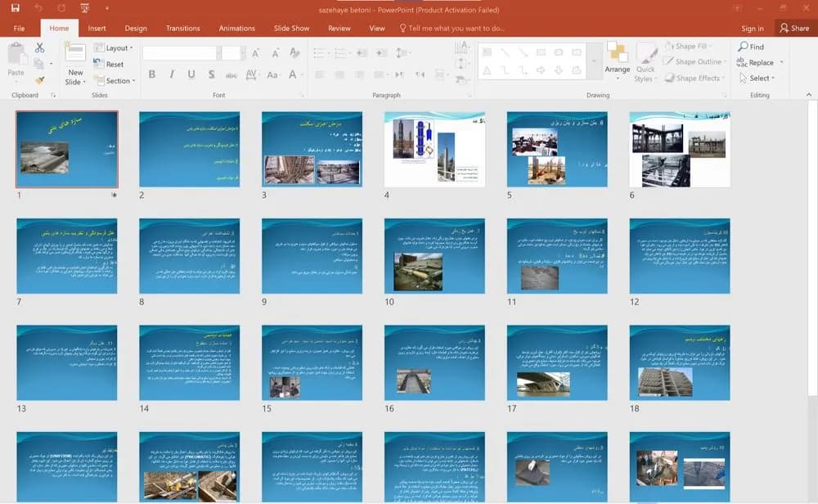Toggle Italic formatting

click(x=172, y=74)
